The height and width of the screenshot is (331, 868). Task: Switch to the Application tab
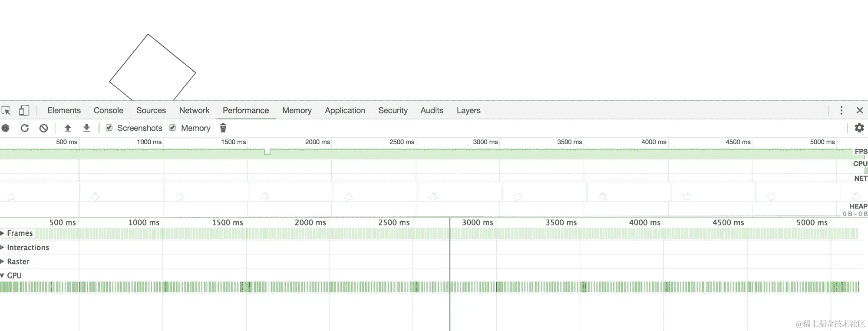click(x=345, y=110)
